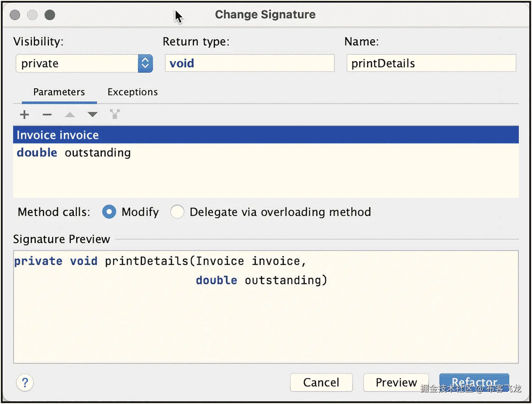The image size is (532, 404).
Task: Open the Visibility dropdown
Action: 145,64
